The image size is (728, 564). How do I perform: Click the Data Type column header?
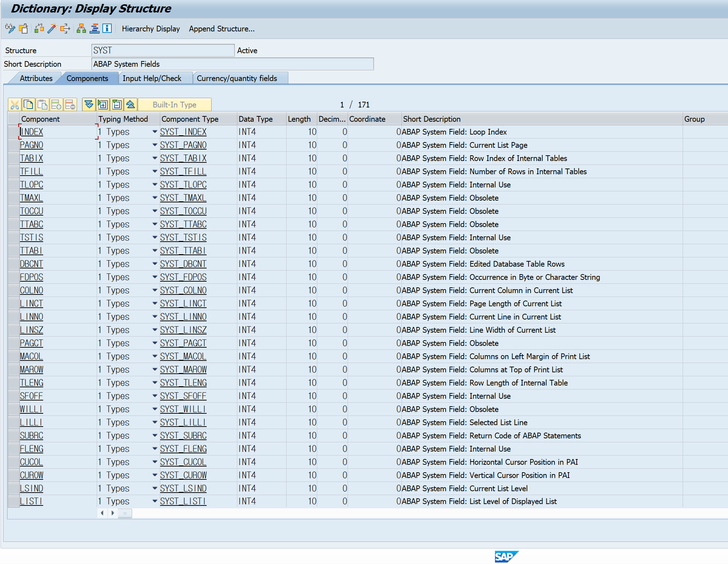pyautogui.click(x=262, y=119)
